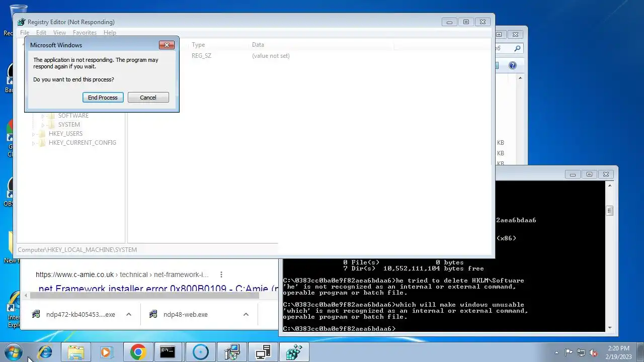Image resolution: width=644 pixels, height=362 pixels.
Task: Switch to Google Chrome in the taskbar
Action: [138, 352]
